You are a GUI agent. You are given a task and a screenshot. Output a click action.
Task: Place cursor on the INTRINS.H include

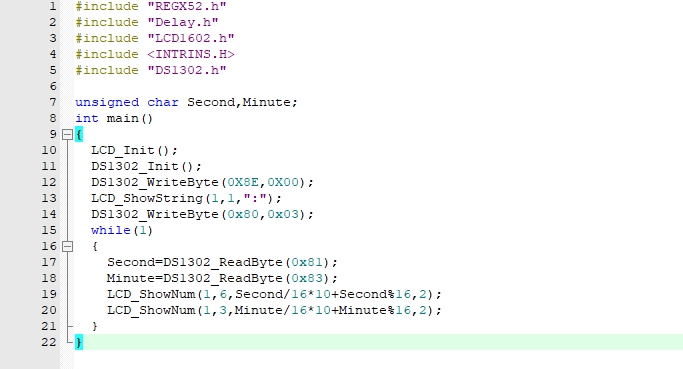[x=191, y=54]
